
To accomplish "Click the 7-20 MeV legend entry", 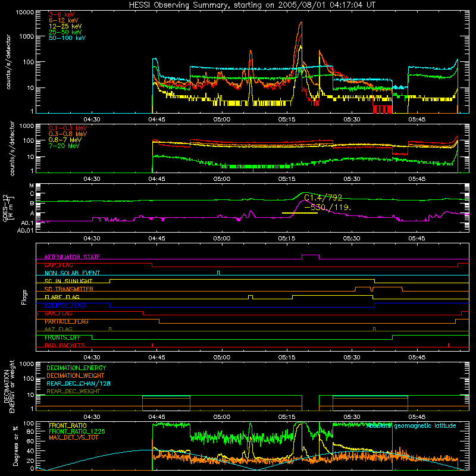I will tap(64, 146).
